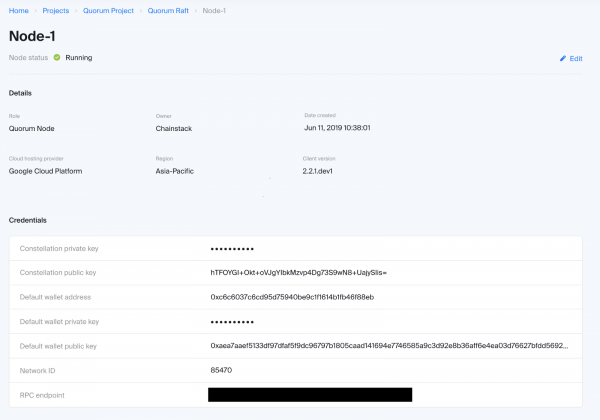Go to the Home breadcrumb
The height and width of the screenshot is (420, 600).
coord(19,12)
